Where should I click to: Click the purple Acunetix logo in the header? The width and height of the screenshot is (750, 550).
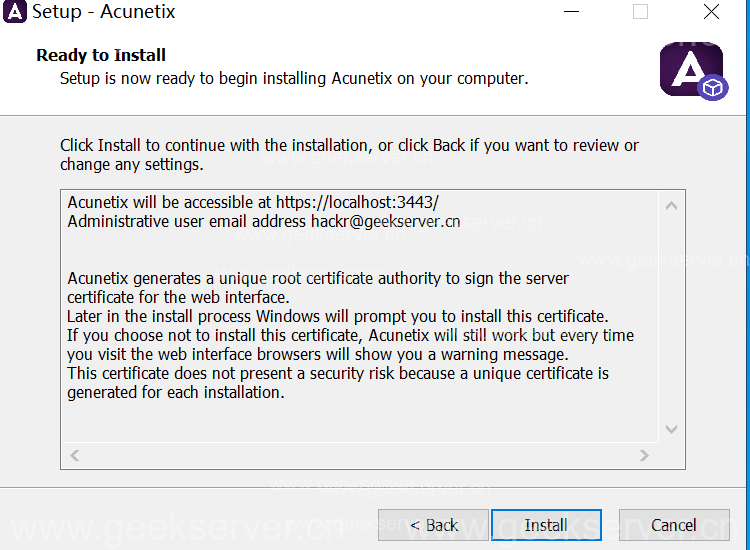[692, 70]
